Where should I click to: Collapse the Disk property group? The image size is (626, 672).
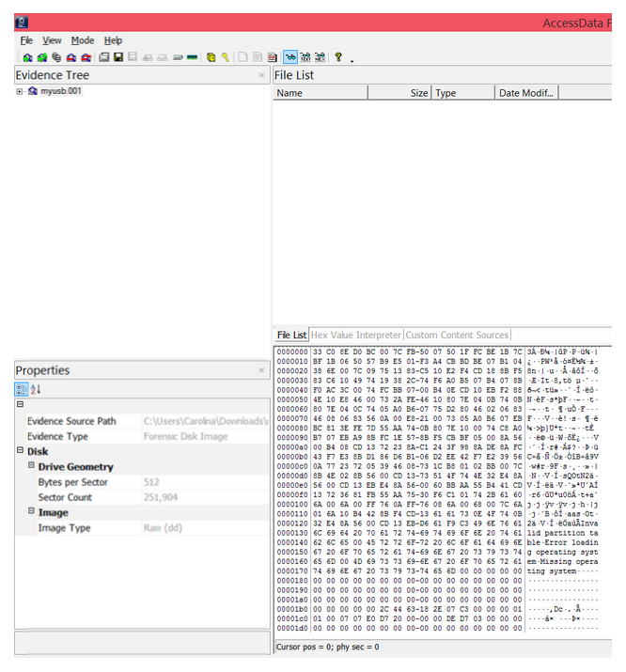[21, 451]
